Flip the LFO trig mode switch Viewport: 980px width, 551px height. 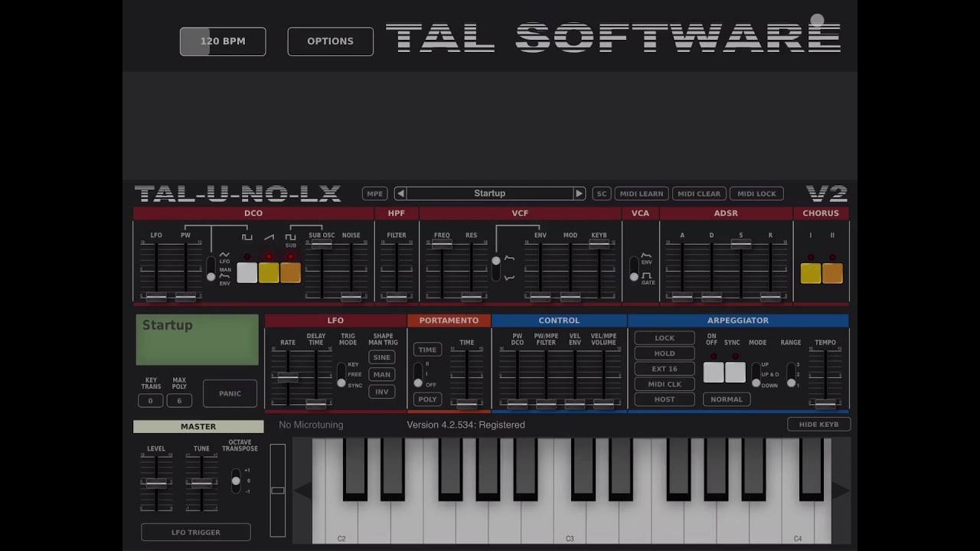[x=341, y=375]
